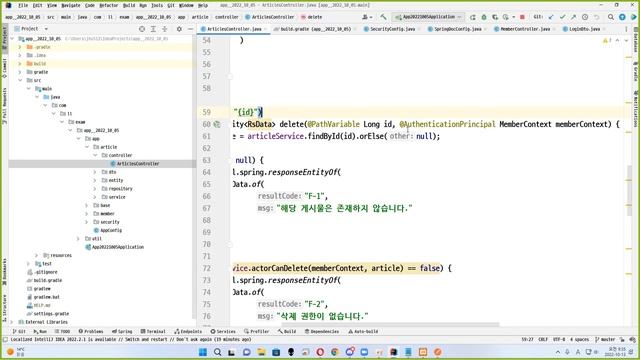Toggle the Bookmarks side tab
The height and width of the screenshot is (360, 640).
(4, 272)
